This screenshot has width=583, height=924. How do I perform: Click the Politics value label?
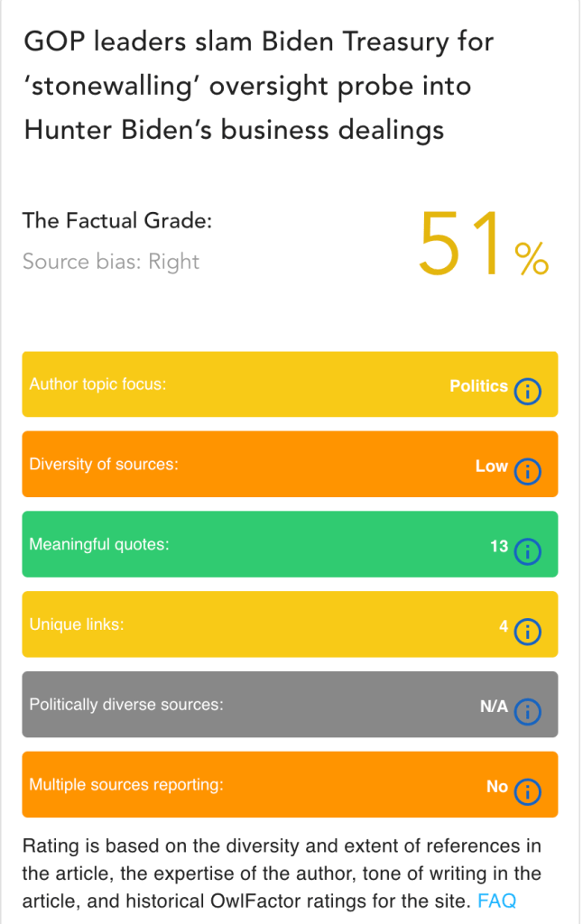(x=478, y=386)
